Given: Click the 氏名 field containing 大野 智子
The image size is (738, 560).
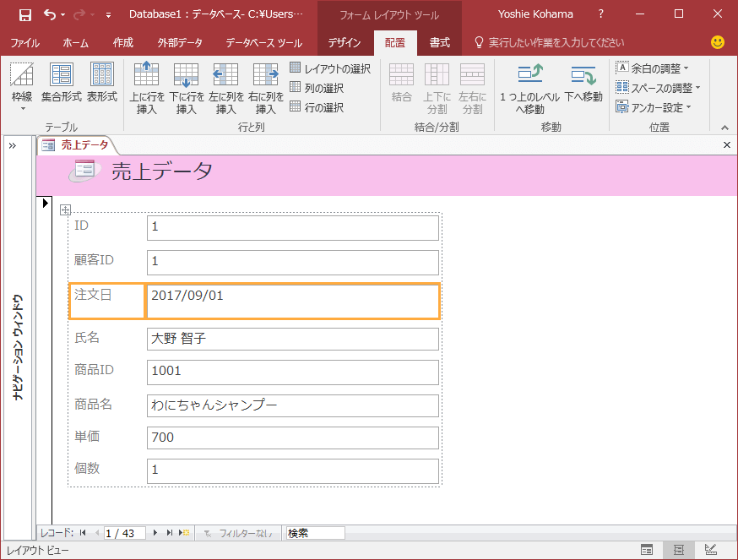Looking at the screenshot, I should (293, 339).
